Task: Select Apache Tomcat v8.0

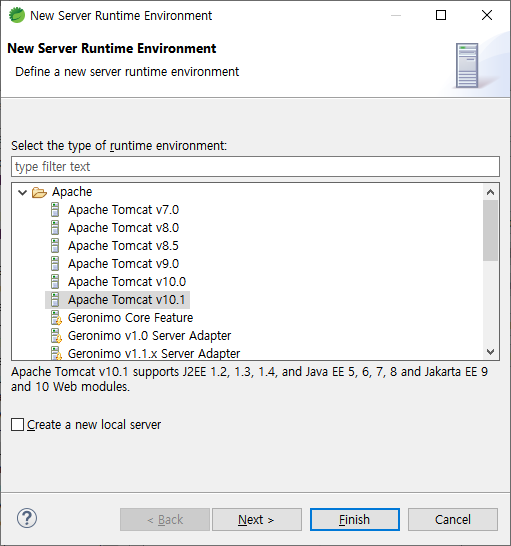Action: coord(123,228)
